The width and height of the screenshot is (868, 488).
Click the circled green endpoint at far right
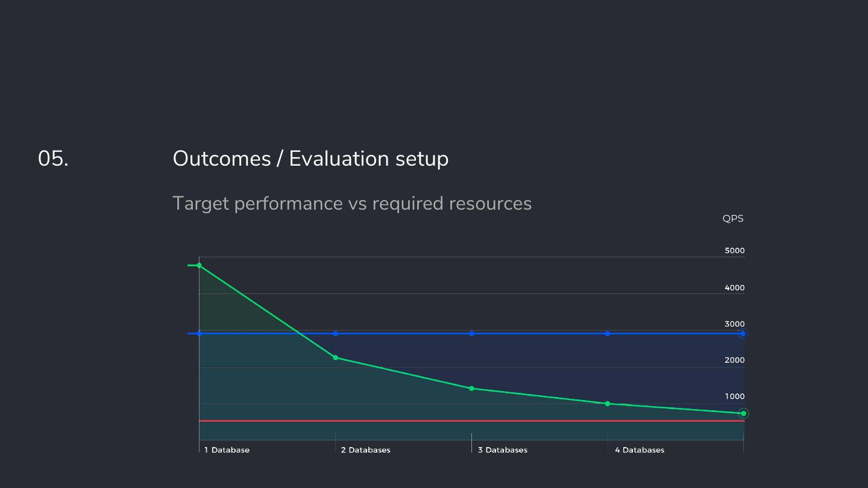tap(743, 413)
